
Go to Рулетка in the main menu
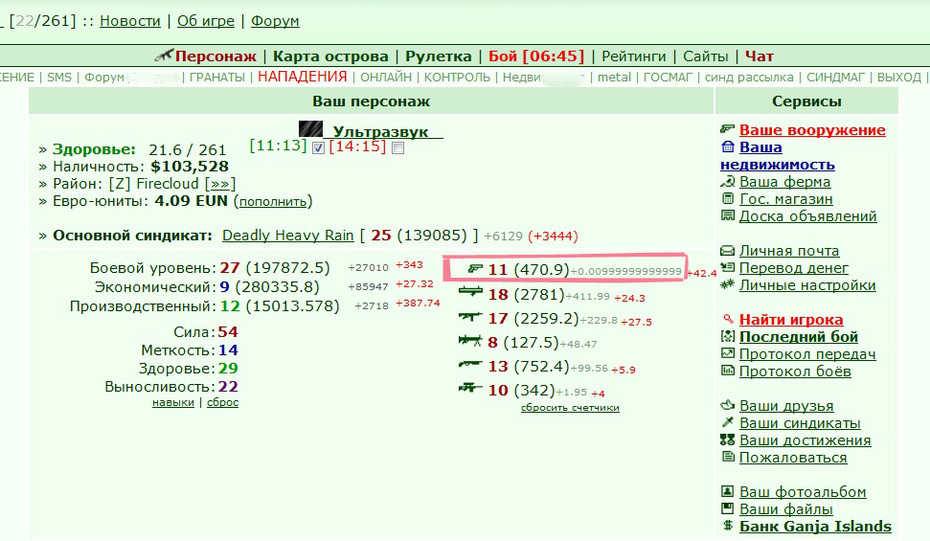coord(438,56)
